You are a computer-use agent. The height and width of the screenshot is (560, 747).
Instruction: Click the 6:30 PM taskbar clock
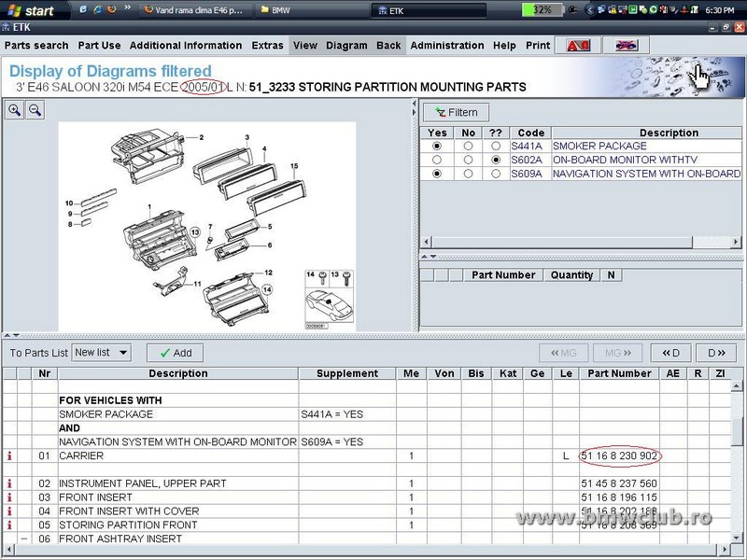point(719,10)
